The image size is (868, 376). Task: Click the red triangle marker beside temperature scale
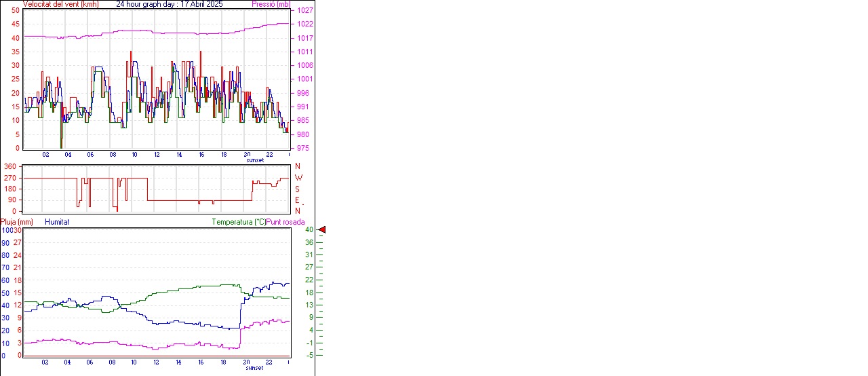pos(322,230)
